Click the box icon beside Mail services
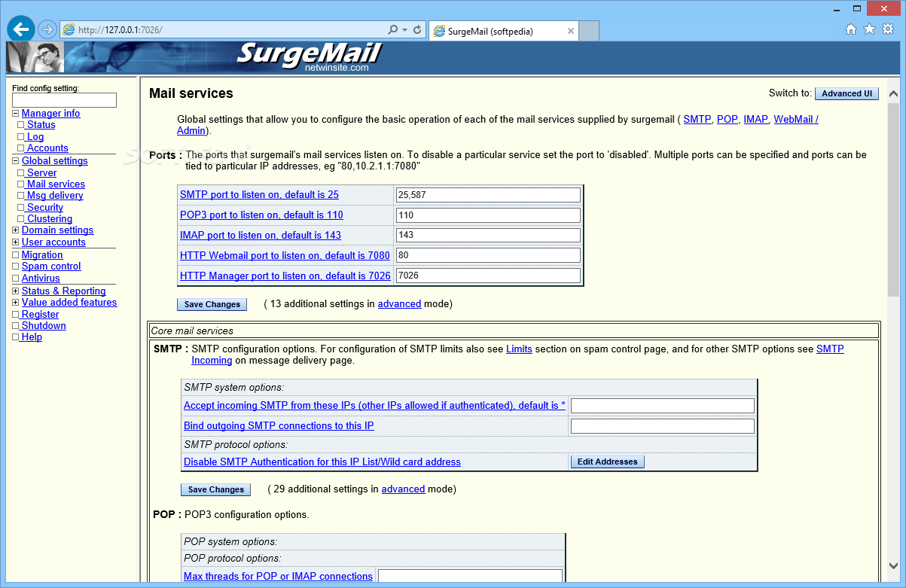Screen dimensions: 906x588 [21, 184]
